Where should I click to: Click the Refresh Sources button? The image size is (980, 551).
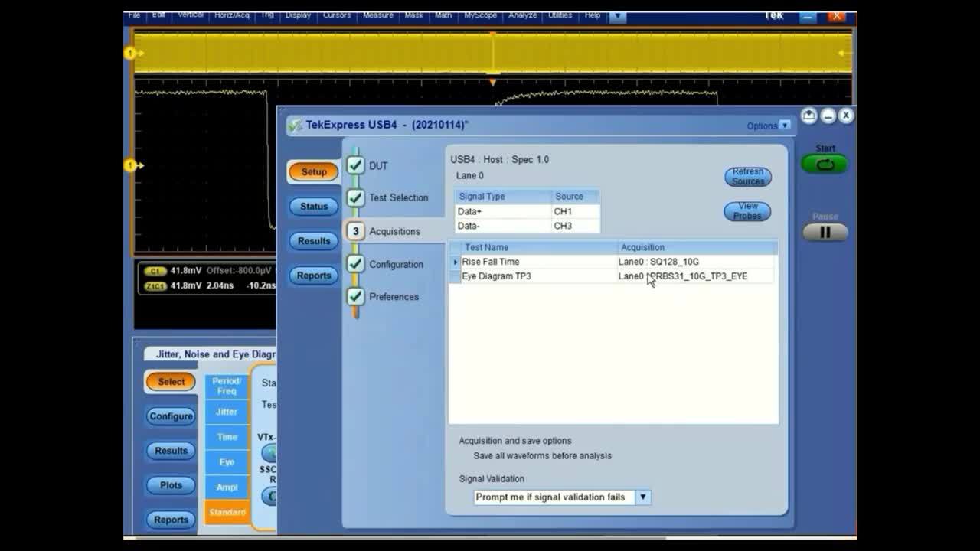pyautogui.click(x=747, y=177)
